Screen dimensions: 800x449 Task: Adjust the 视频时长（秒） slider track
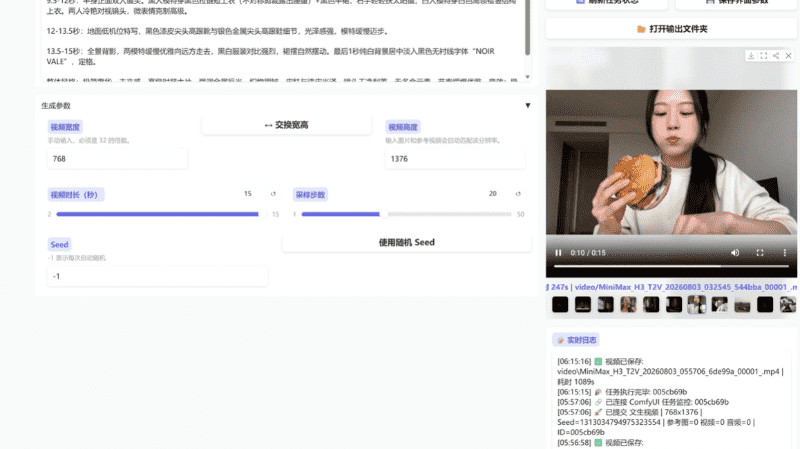click(x=161, y=214)
